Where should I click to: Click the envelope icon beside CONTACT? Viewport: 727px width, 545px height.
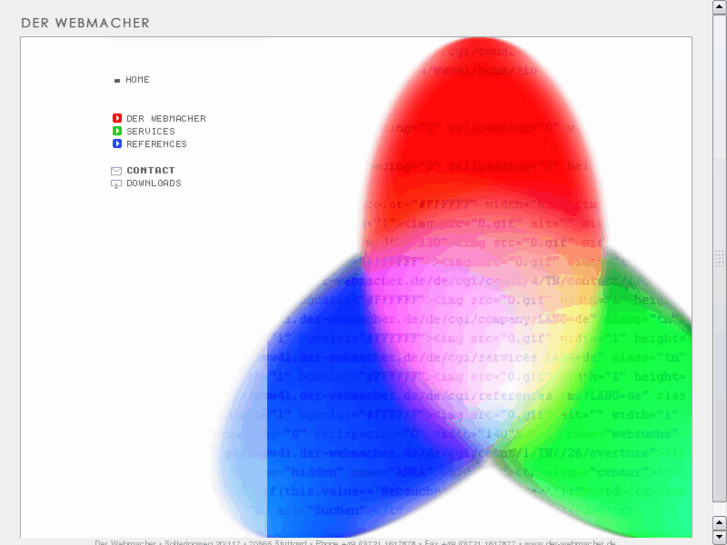pos(116,171)
